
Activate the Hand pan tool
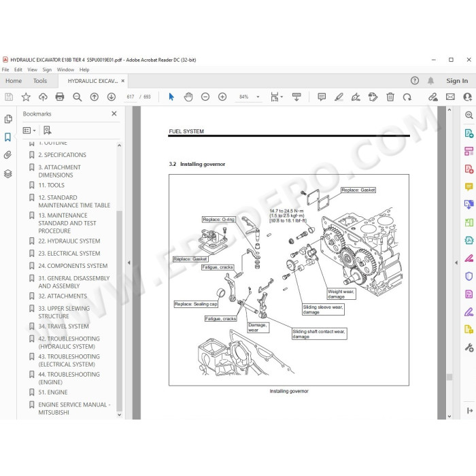click(188, 97)
